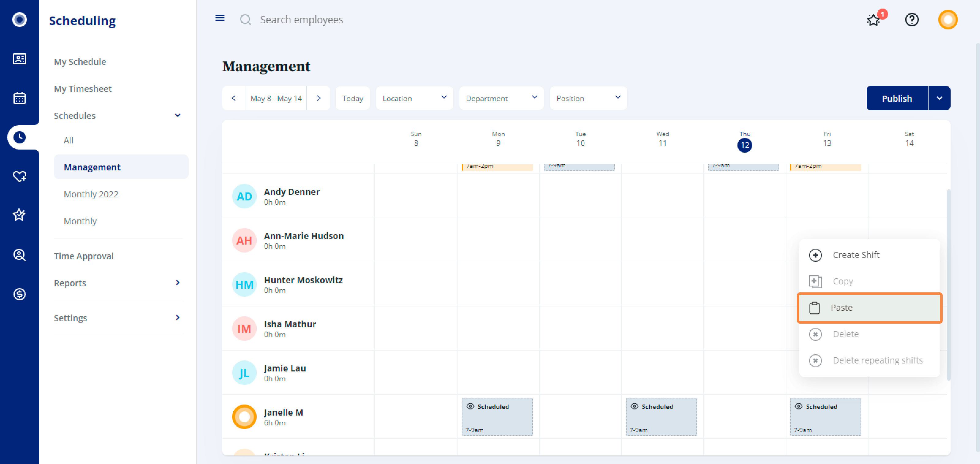Image resolution: width=980 pixels, height=464 pixels.
Task: Expand the Settings section chevron
Action: 178,318
